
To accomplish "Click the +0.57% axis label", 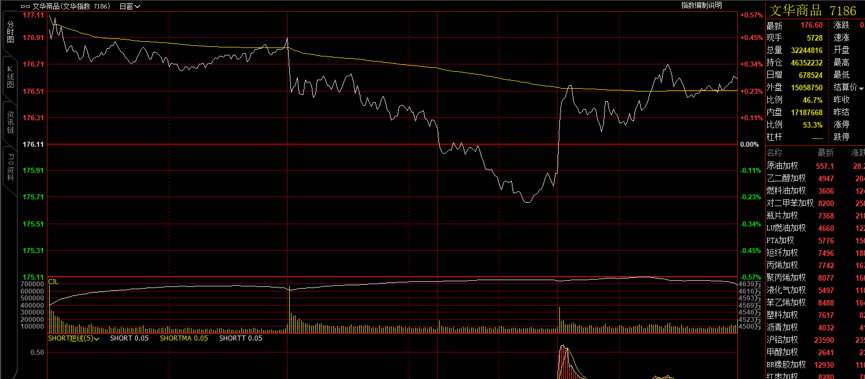I will 750,15.
